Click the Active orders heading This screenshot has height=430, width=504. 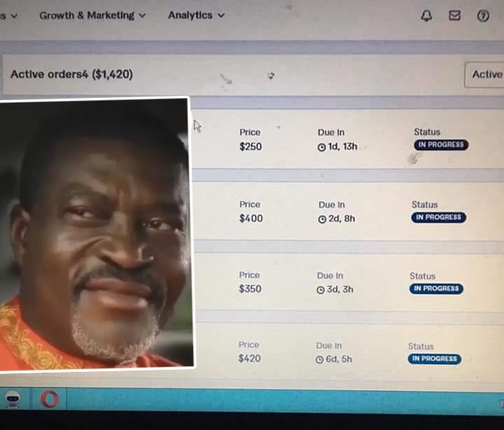click(71, 74)
